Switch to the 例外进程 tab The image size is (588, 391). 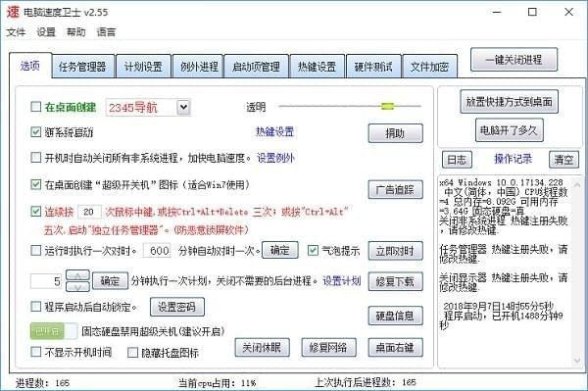point(199,67)
